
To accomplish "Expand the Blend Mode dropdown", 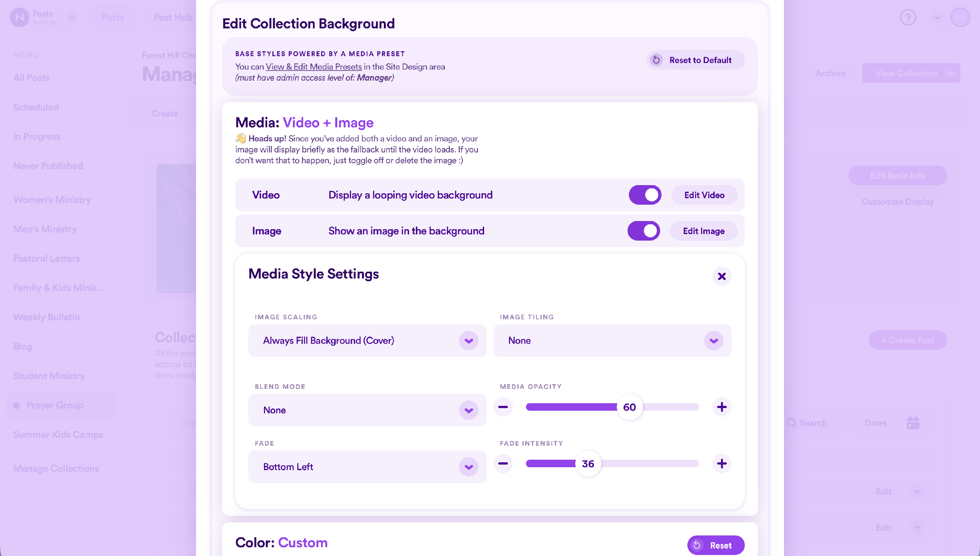I will click(367, 410).
